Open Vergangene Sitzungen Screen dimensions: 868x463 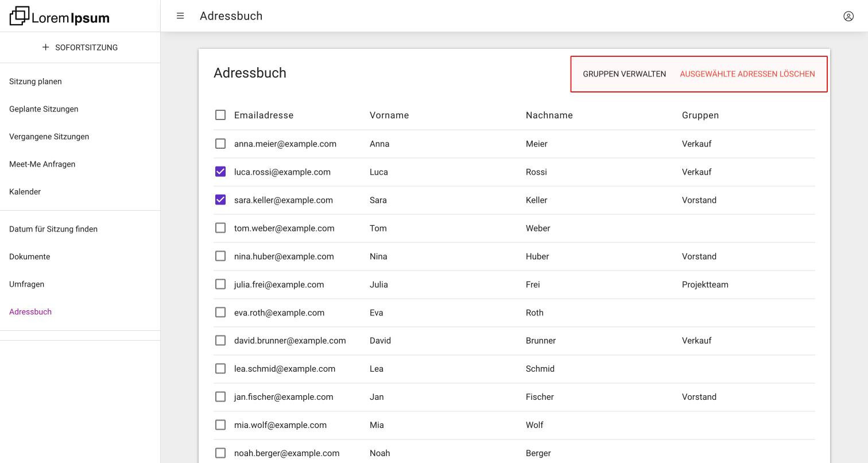49,137
